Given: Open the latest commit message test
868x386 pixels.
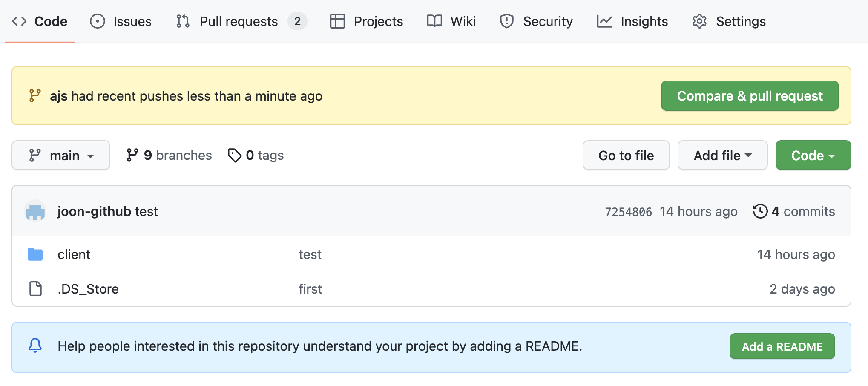Looking at the screenshot, I should (147, 211).
